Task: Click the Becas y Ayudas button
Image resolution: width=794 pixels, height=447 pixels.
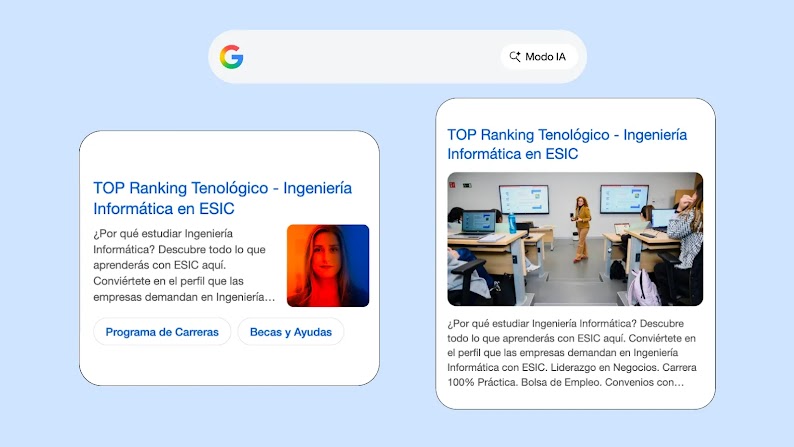Action: [291, 332]
